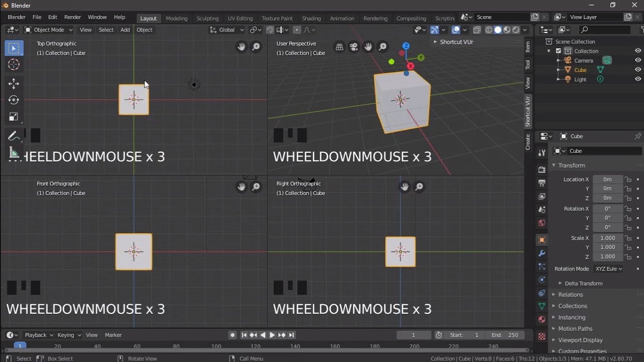Open the Render menu
This screenshot has height=362, width=644.
pyautogui.click(x=72, y=17)
